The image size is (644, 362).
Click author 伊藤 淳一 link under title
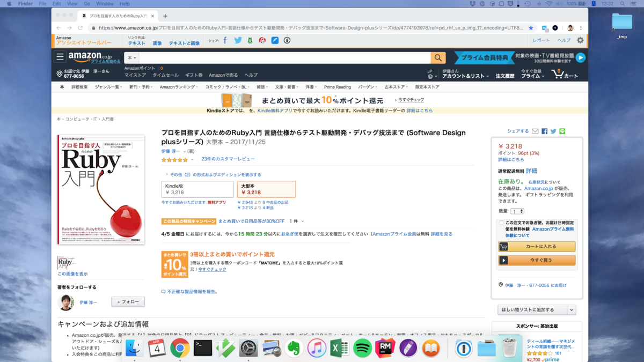171,152
